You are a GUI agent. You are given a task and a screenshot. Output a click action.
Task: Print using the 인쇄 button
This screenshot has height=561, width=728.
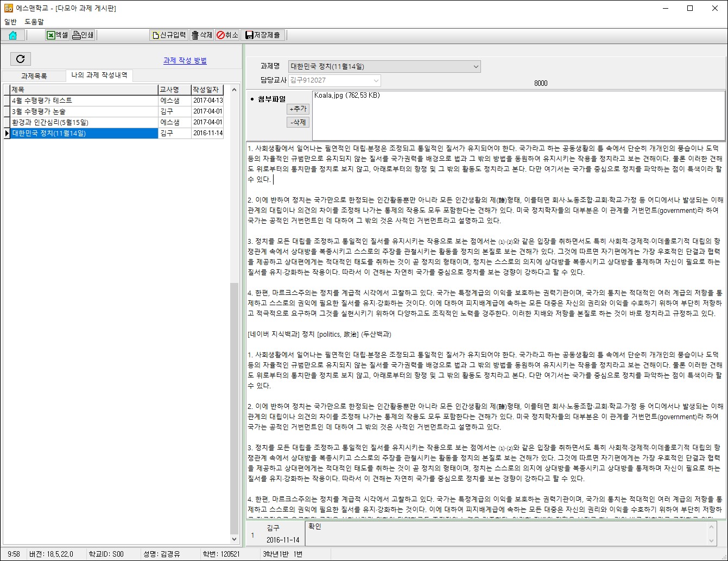(84, 35)
